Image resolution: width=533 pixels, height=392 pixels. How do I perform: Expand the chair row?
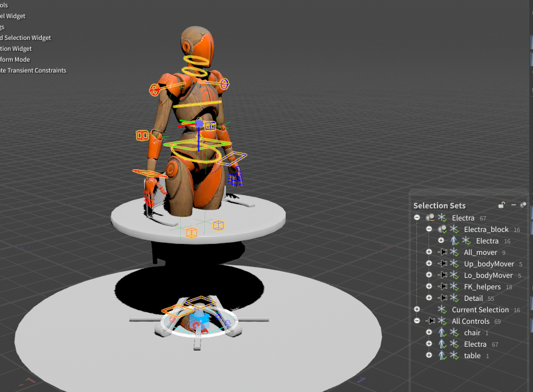click(429, 333)
